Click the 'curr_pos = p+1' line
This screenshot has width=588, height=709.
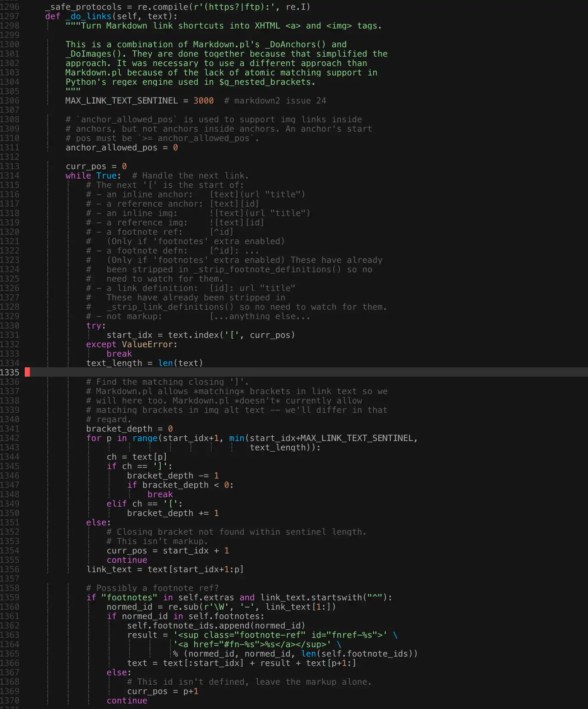point(162,691)
